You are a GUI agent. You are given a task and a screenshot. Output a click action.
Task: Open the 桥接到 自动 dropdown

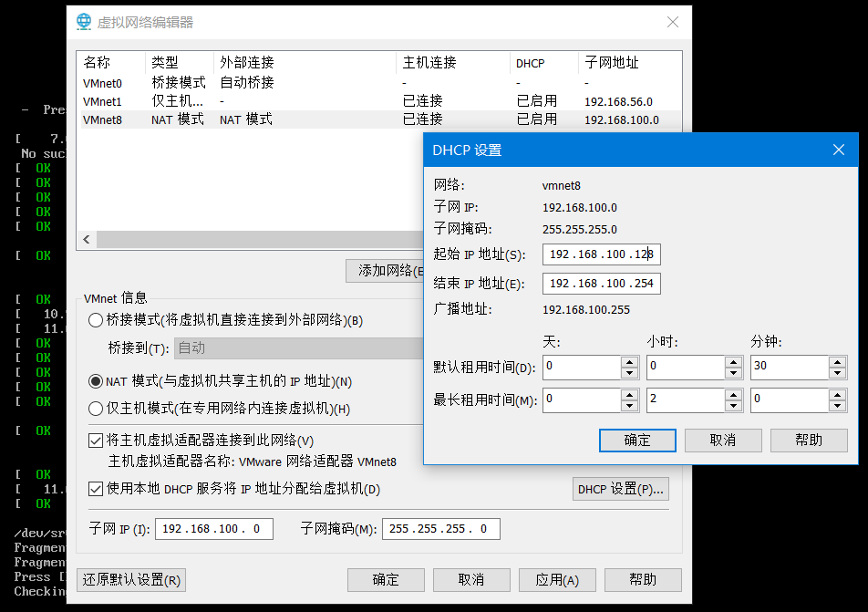(299, 348)
